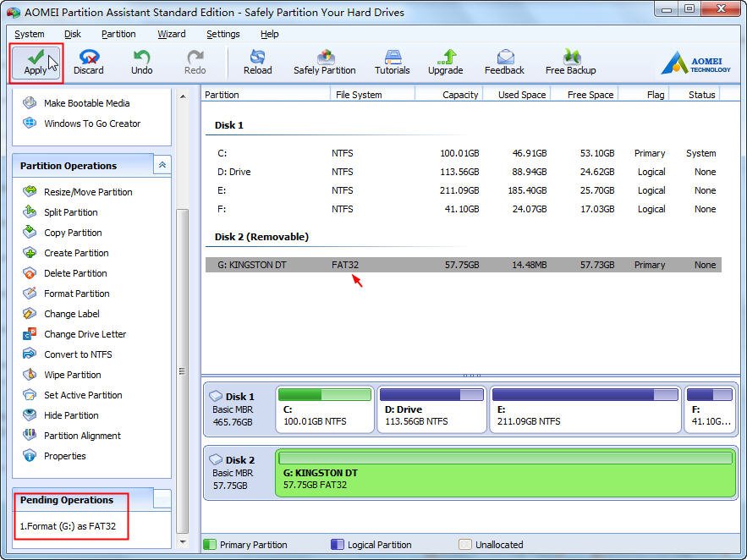747x560 pixels.
Task: Select the F: partition row
Action: (x=464, y=209)
